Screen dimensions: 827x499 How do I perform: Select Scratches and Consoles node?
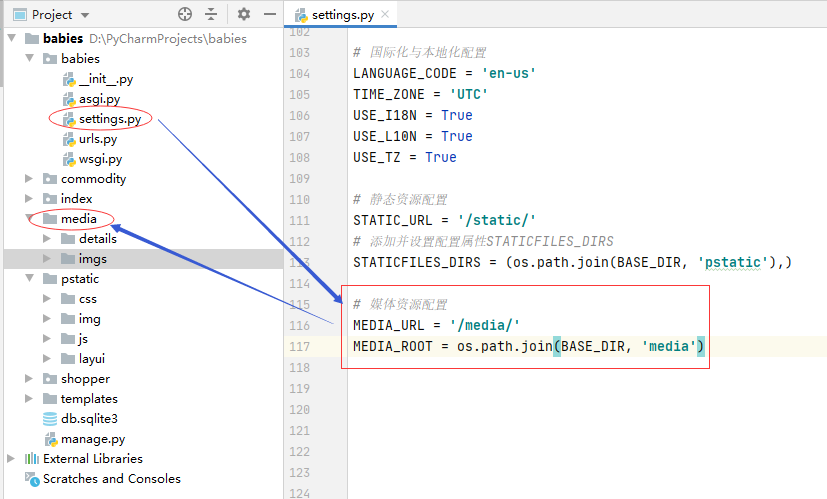(112, 479)
